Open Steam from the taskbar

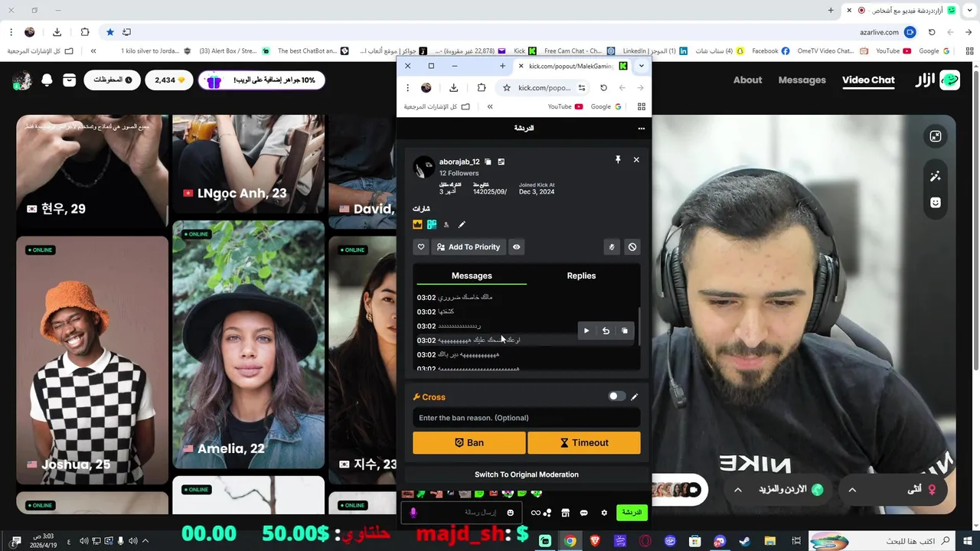click(745, 541)
